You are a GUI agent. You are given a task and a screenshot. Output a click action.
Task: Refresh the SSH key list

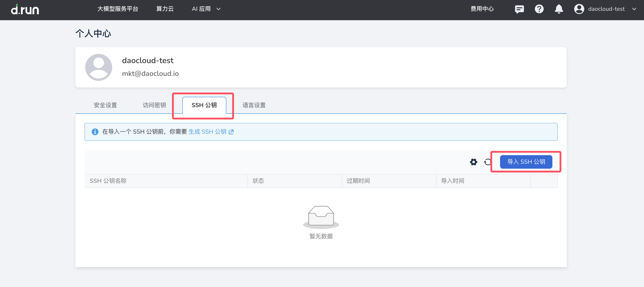(x=487, y=162)
